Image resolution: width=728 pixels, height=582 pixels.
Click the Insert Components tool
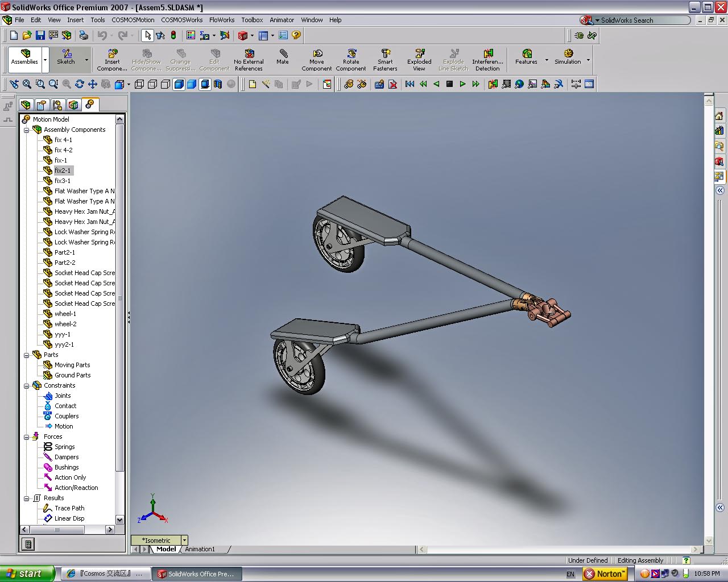pos(112,60)
